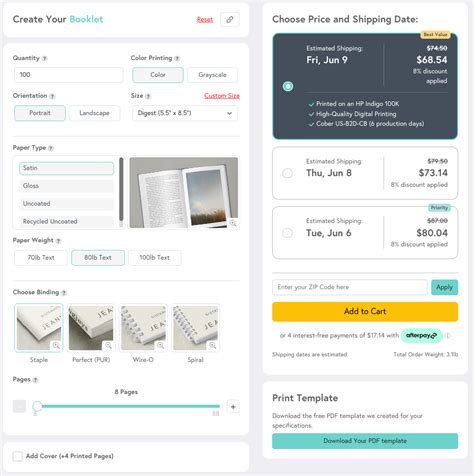This screenshot has height=476, width=474.
Task: Magnify the Staple binding photo
Action: point(56,345)
